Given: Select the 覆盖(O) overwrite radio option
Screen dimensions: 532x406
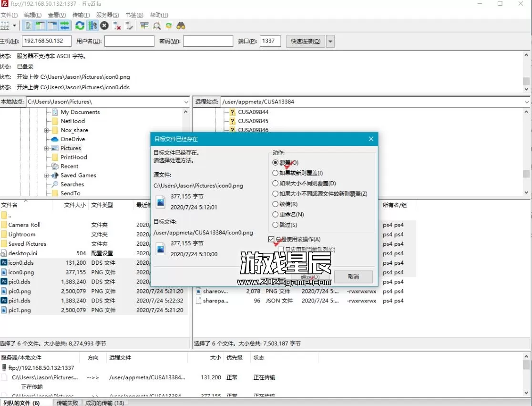Looking at the screenshot, I should 276,163.
